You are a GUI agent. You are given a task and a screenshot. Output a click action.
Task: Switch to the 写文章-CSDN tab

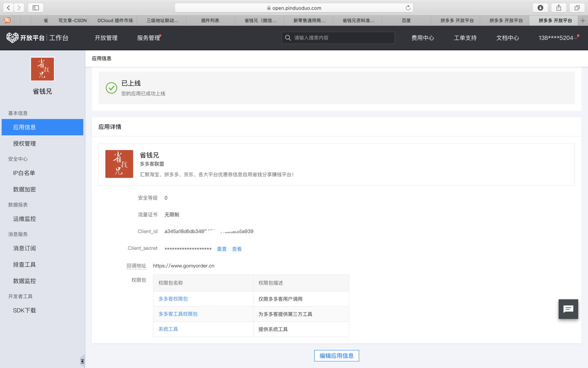tap(72, 21)
